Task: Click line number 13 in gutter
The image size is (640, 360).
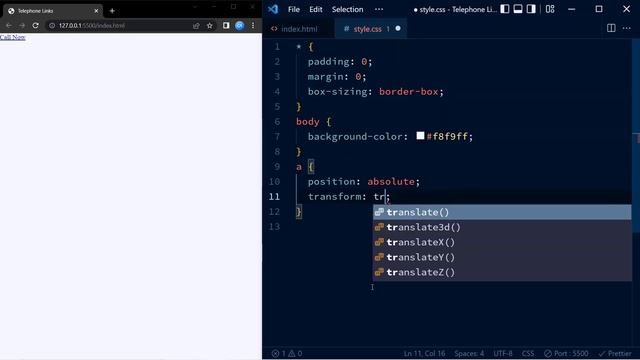Action: [x=274, y=227]
